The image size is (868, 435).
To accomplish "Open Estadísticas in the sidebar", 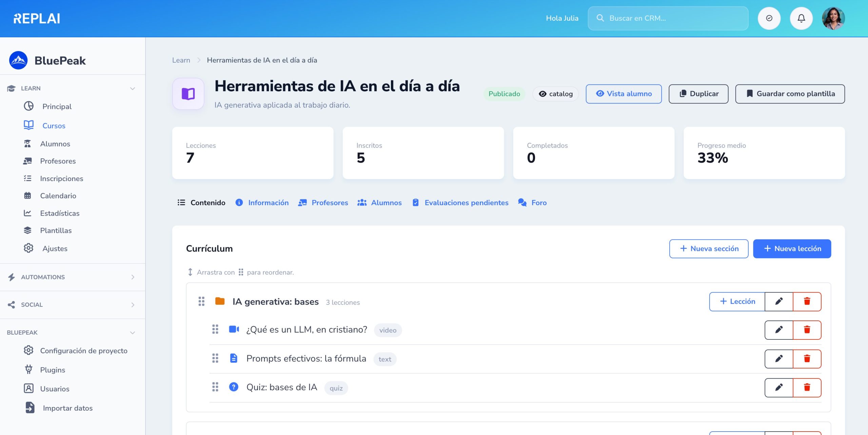I will (51, 213).
